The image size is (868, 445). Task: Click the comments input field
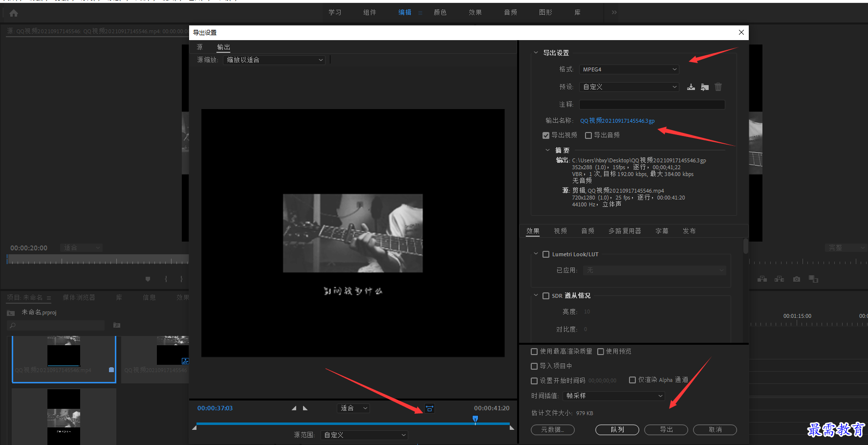[x=652, y=105]
